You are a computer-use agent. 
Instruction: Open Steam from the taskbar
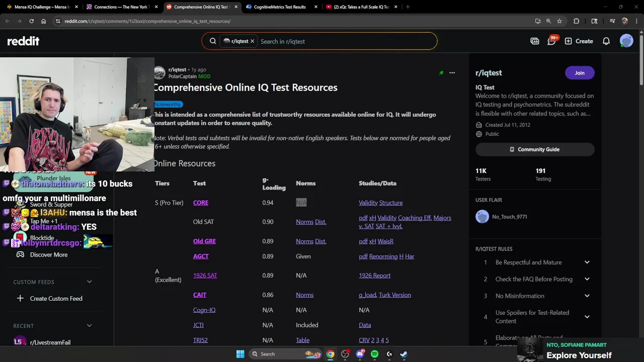(404, 354)
